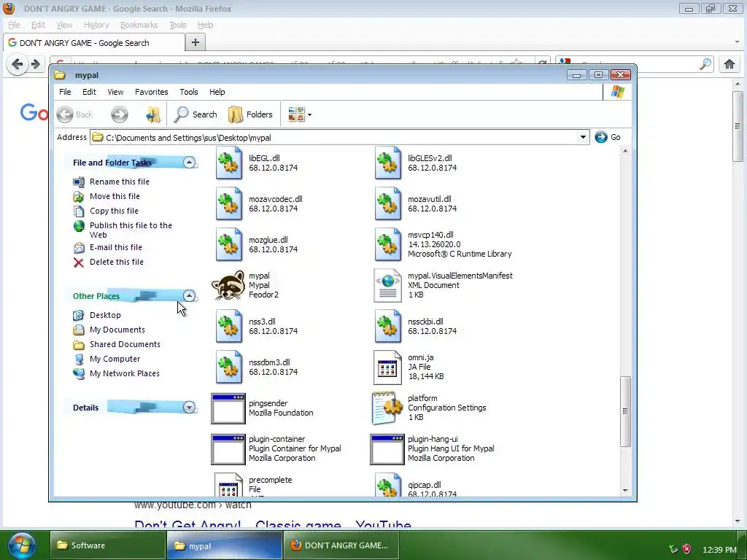Click Move this file

pyautogui.click(x=115, y=196)
